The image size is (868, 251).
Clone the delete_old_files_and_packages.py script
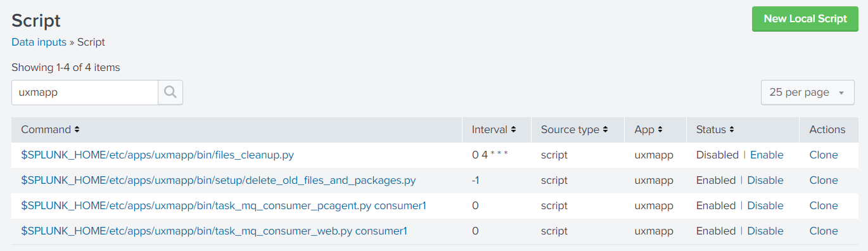pyautogui.click(x=824, y=181)
